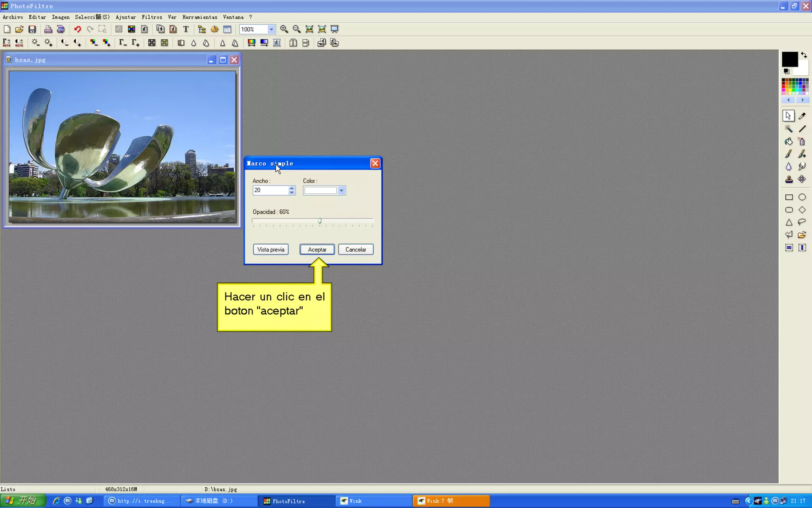Select the Paint Bucket fill tool
Screen dimensions: 812x508
[x=789, y=141]
